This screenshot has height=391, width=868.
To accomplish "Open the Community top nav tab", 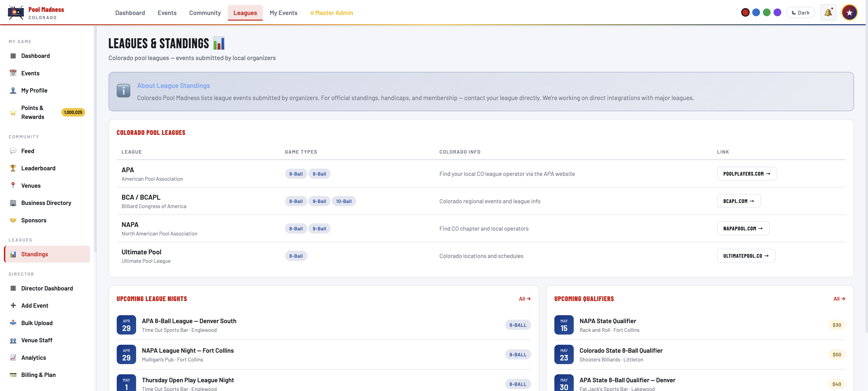I will 205,13.
